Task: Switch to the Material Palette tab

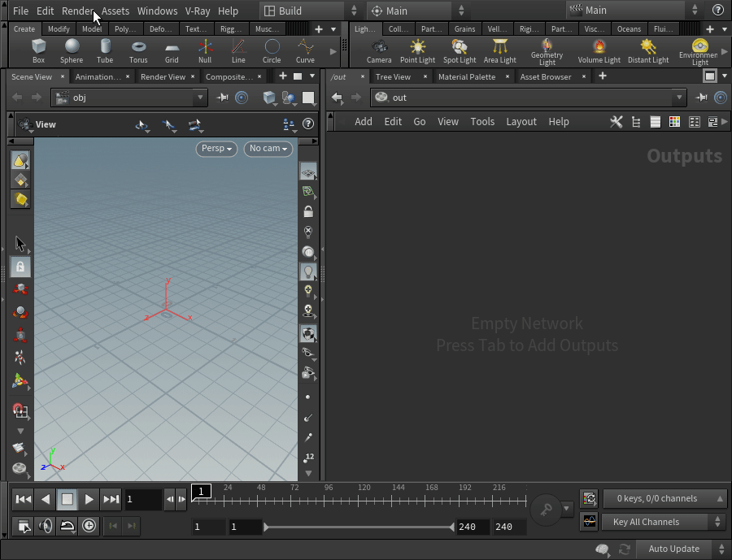Action: click(467, 76)
